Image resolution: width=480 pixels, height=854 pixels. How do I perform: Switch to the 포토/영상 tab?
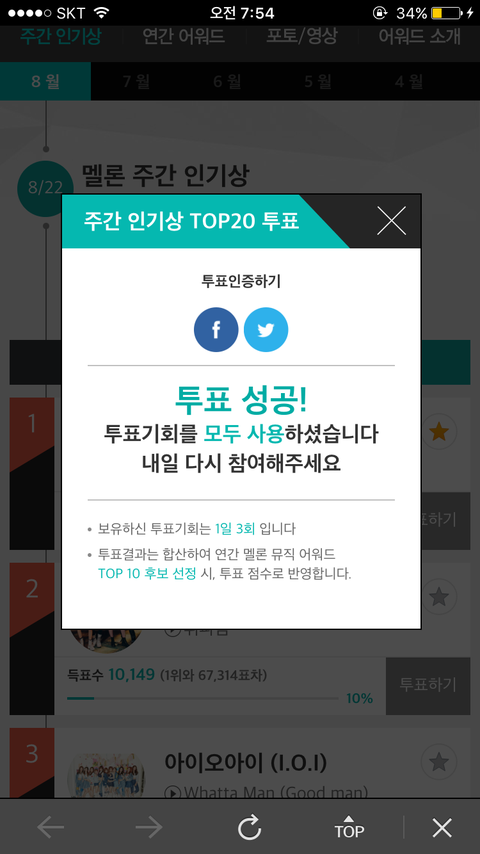301,37
